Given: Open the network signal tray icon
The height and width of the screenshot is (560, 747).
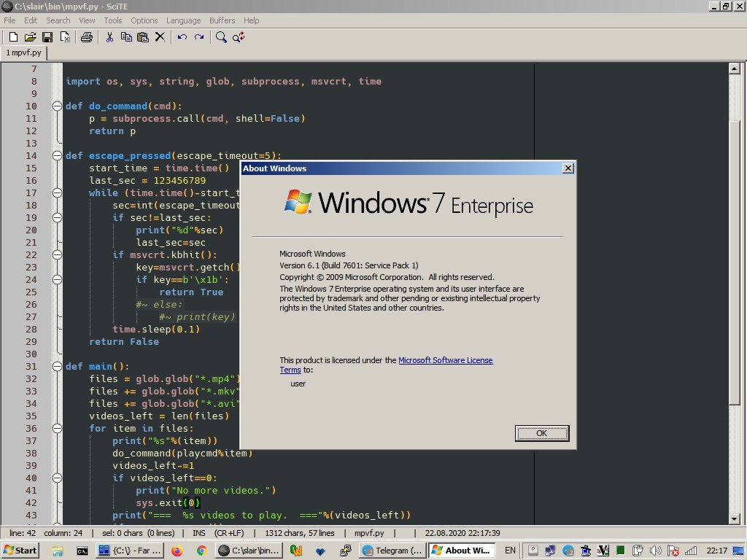Looking at the screenshot, I should 691,551.
